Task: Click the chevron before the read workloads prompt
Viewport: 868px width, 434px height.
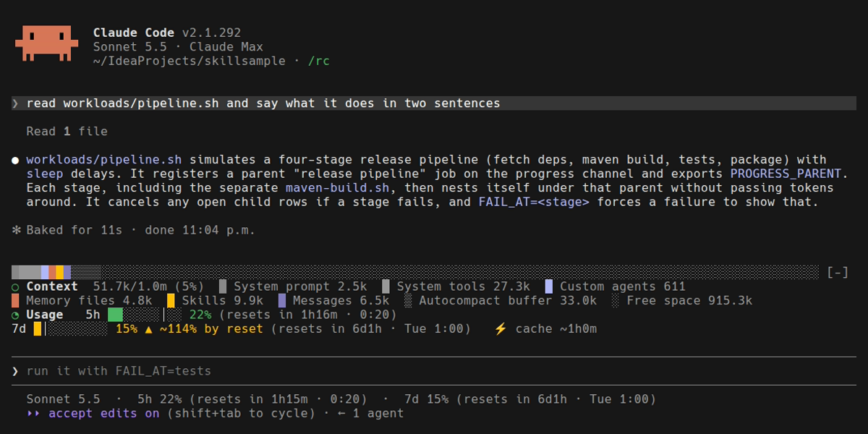Action: [x=15, y=103]
